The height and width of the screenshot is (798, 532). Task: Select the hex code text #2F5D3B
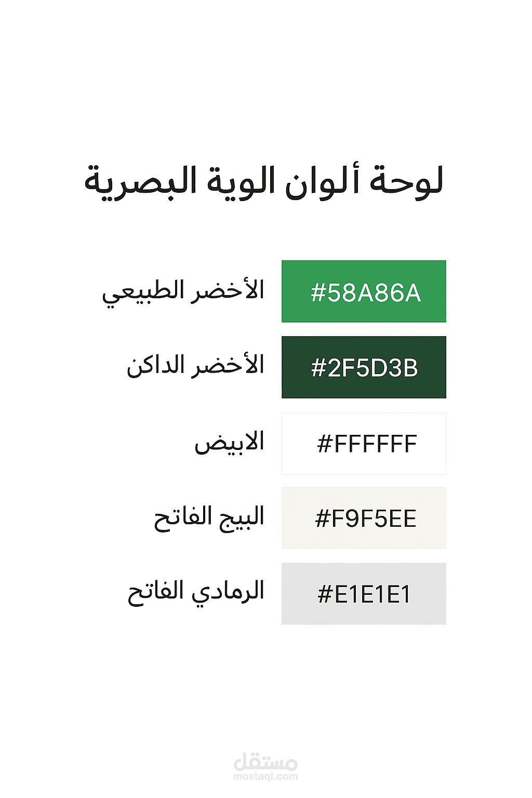364,368
